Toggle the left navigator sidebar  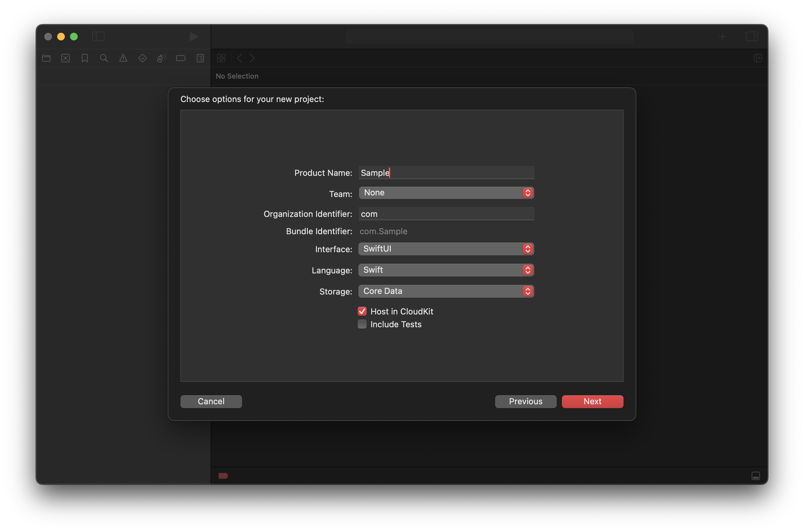[x=98, y=36]
